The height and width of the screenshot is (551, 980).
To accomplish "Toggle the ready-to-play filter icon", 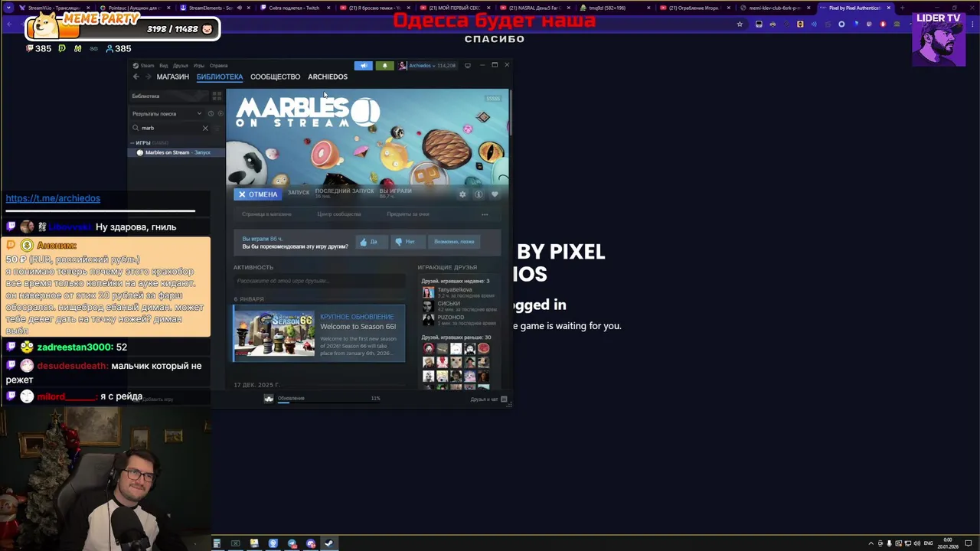I will tap(220, 114).
